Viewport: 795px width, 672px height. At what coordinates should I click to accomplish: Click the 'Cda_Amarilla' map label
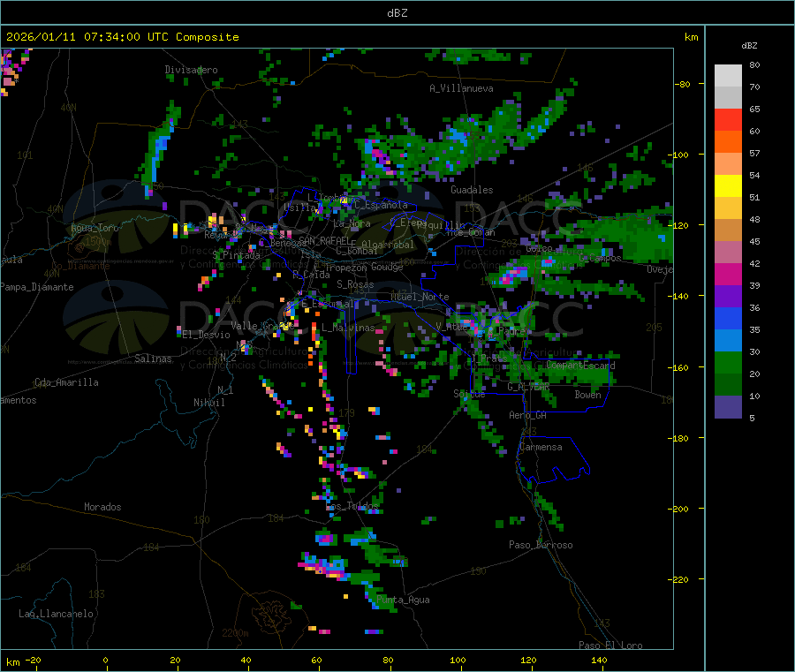coord(66,382)
